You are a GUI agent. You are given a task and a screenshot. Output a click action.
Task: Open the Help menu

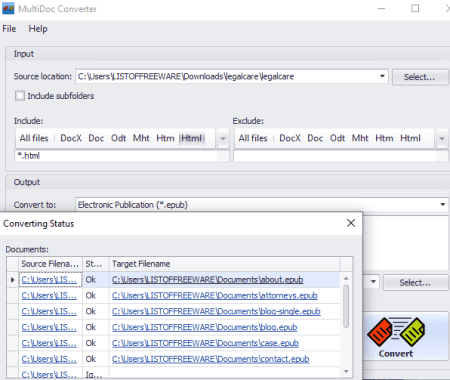pos(38,29)
